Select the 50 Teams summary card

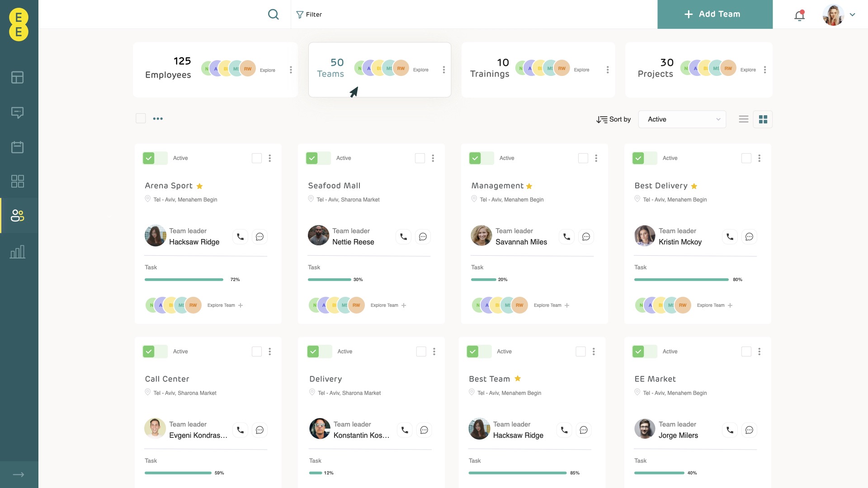pyautogui.click(x=380, y=70)
